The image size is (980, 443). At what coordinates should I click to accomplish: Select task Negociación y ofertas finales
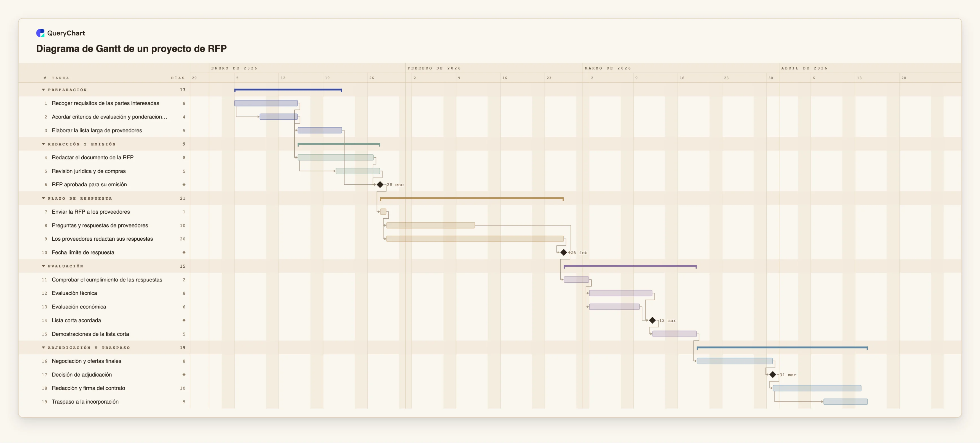tap(87, 361)
